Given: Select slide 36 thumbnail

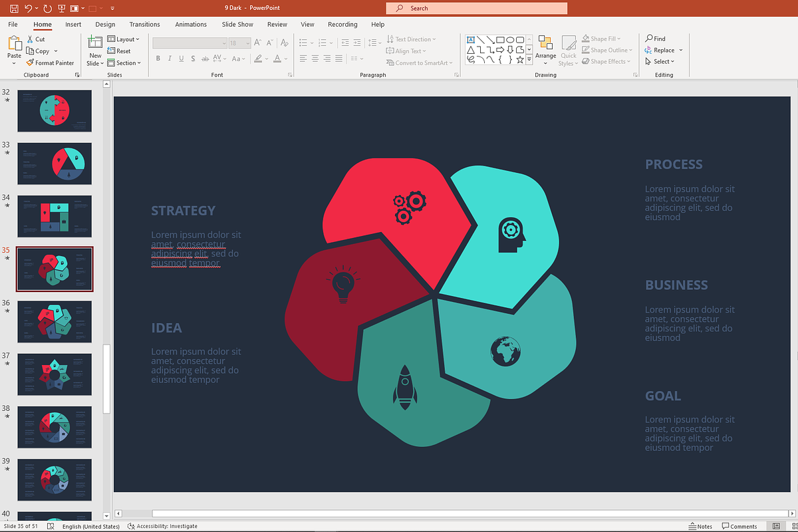Looking at the screenshot, I should pyautogui.click(x=55, y=322).
